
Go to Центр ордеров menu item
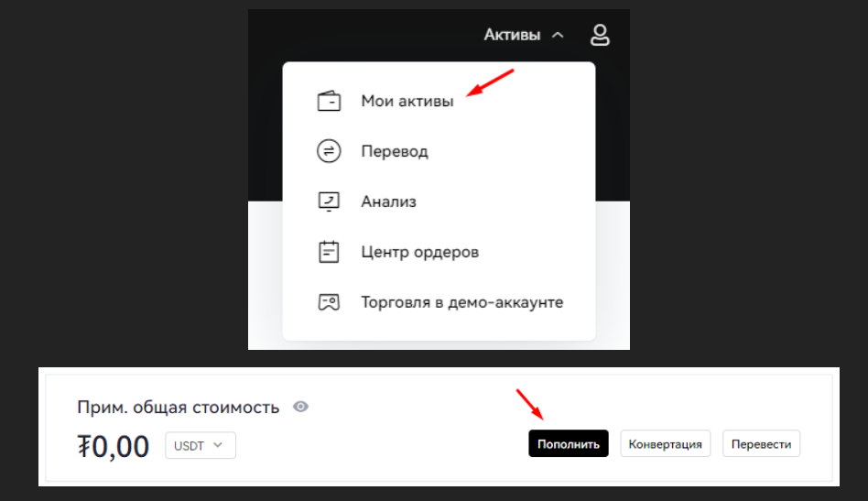(419, 252)
